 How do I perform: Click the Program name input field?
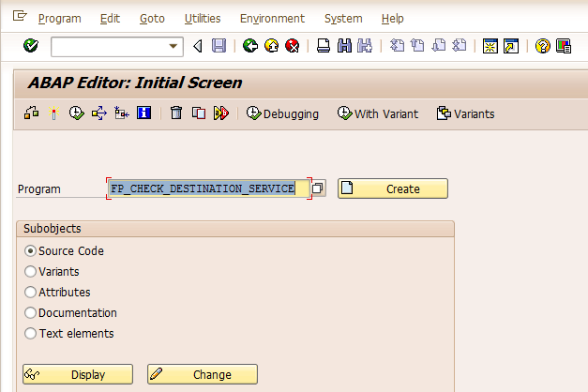click(209, 188)
